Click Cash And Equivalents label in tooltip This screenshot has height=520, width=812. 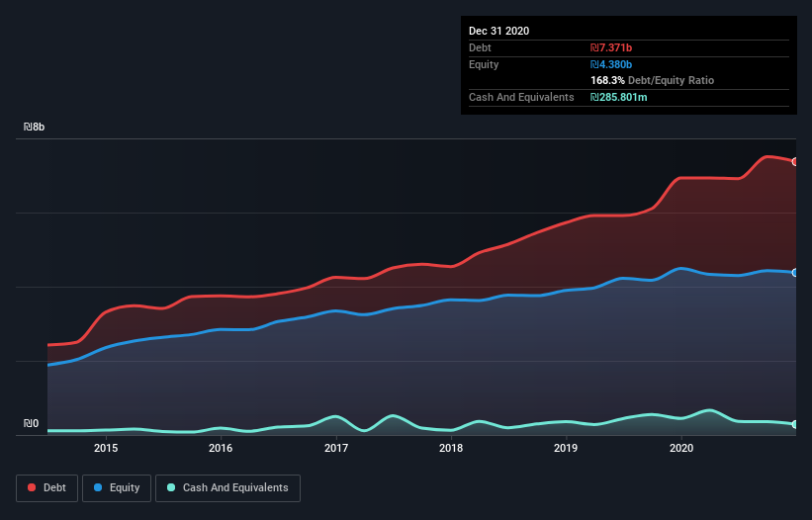pos(521,97)
